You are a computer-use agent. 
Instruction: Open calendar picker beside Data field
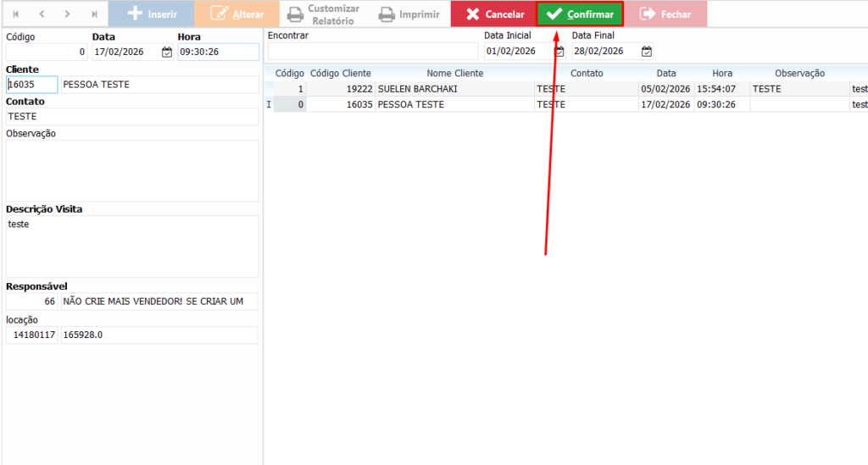(x=167, y=53)
